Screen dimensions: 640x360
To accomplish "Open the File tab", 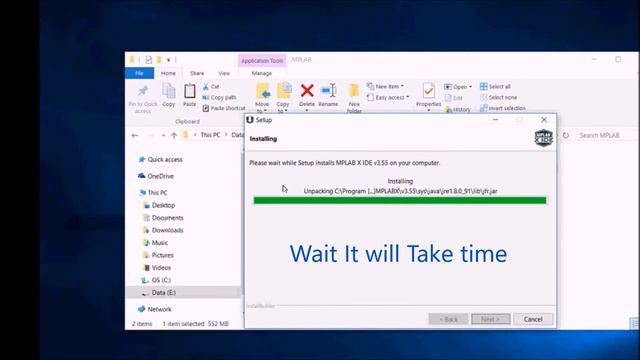I will click(140, 73).
